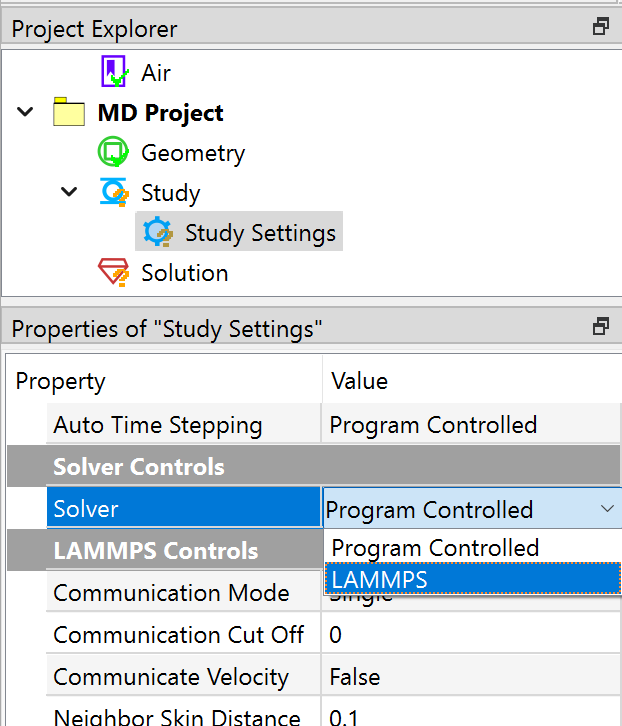The height and width of the screenshot is (726, 622).
Task: Click the Solution node icon
Action: coord(113,273)
